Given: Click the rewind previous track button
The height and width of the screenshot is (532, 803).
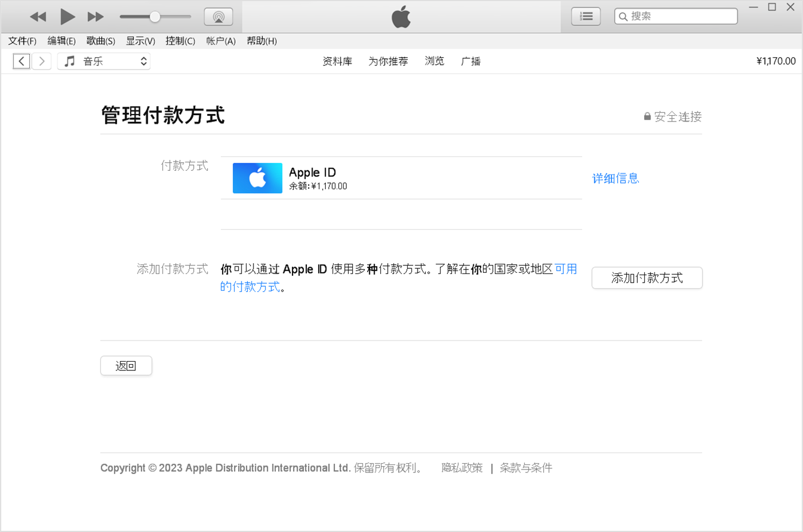Looking at the screenshot, I should click(38, 17).
